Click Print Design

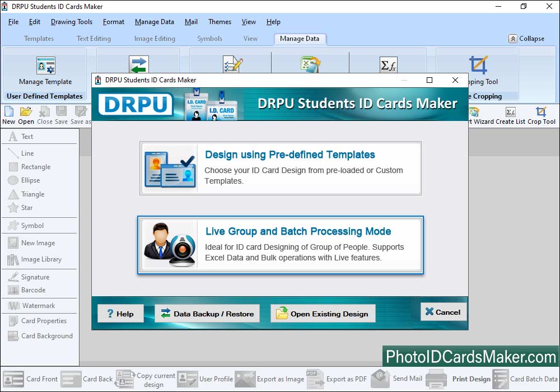(x=458, y=379)
